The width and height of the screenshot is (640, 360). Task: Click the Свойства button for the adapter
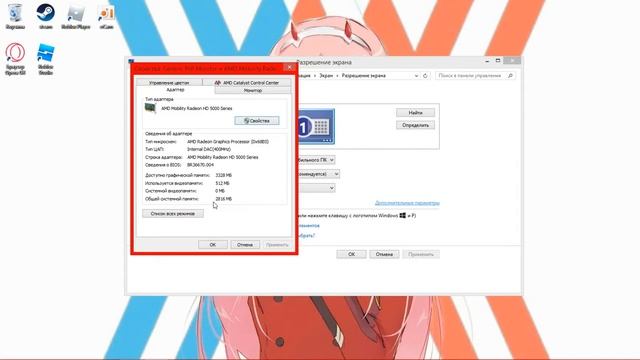pos(257,121)
